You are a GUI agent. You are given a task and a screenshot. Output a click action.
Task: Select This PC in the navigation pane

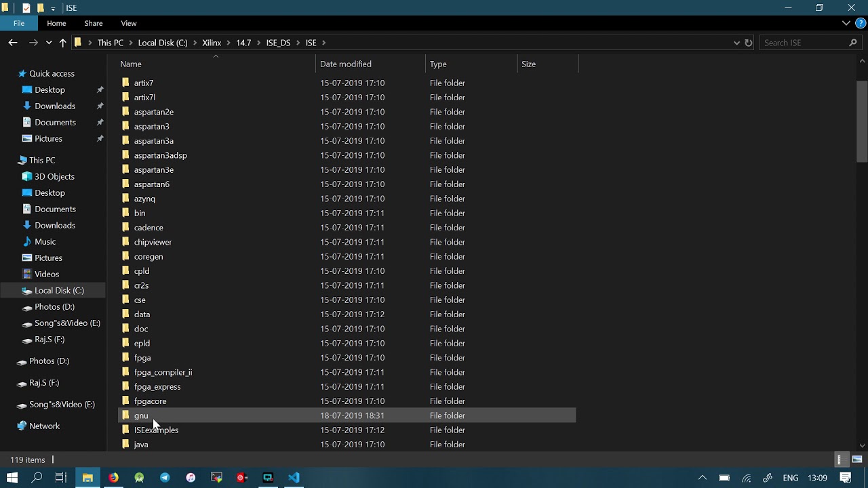pos(42,160)
